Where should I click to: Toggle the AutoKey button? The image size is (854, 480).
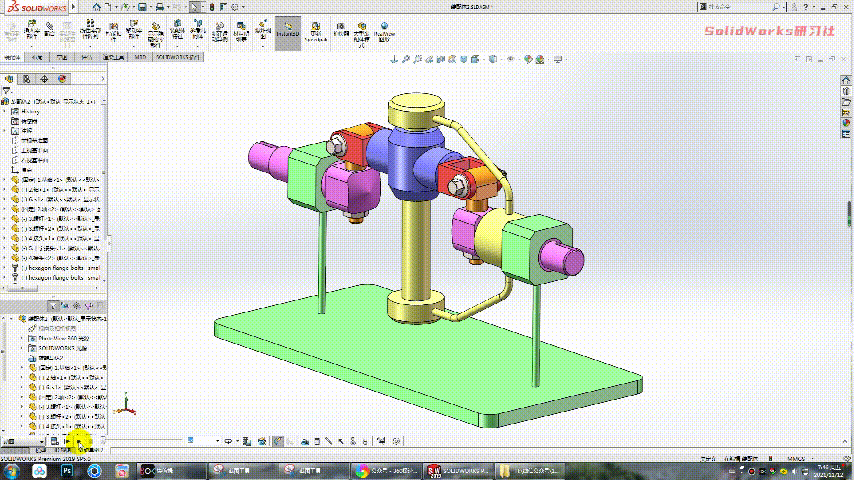click(x=278, y=441)
